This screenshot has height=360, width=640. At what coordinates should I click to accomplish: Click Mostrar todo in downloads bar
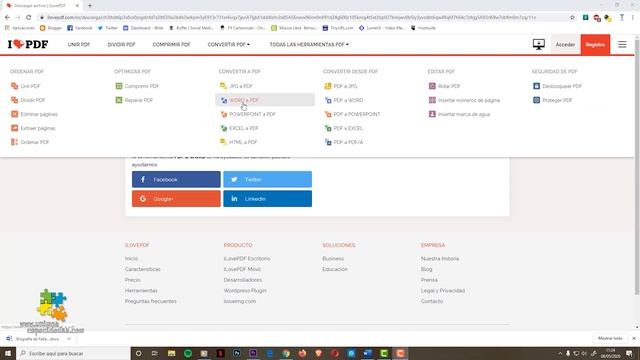coord(610,338)
